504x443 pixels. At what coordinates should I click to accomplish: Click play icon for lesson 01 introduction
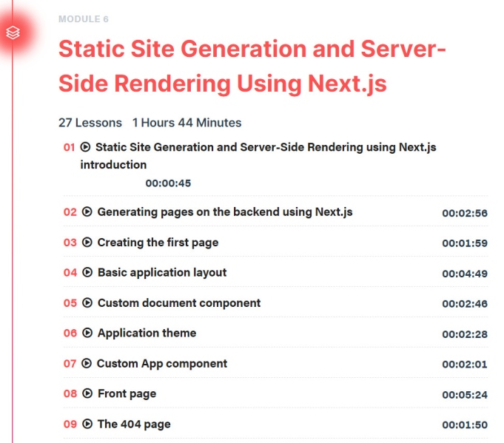point(85,147)
